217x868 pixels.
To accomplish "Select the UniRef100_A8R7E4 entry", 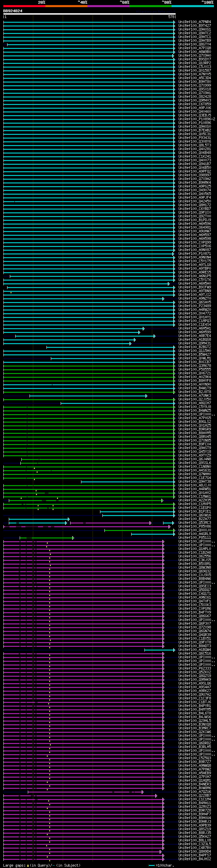I will pyautogui.click(x=195, y=336).
